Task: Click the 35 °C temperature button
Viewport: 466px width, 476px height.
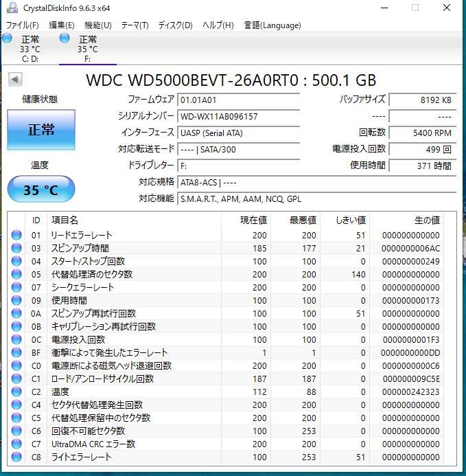Action: 41,190
